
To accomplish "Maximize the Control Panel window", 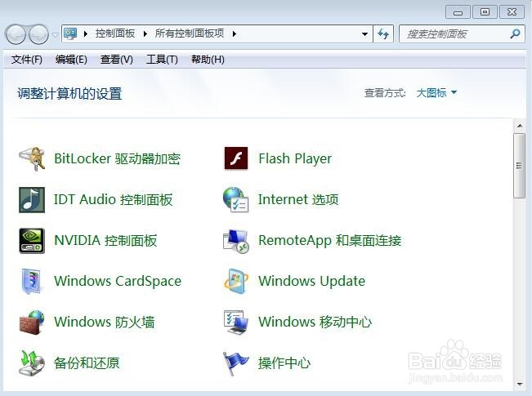I will tap(485, 12).
